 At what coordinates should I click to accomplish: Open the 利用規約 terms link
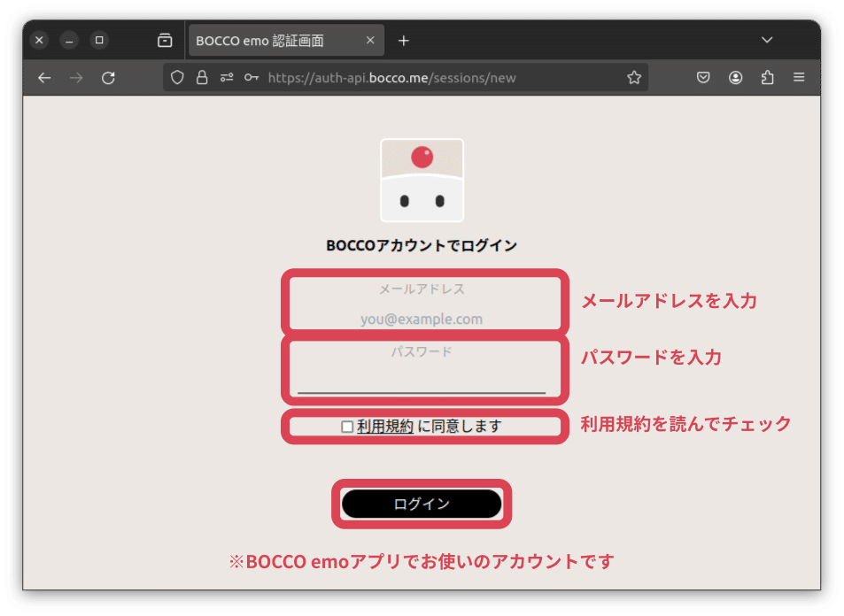(383, 426)
